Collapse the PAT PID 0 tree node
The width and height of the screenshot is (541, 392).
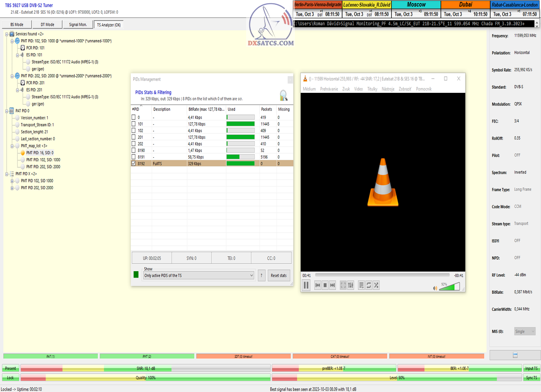click(x=6, y=110)
